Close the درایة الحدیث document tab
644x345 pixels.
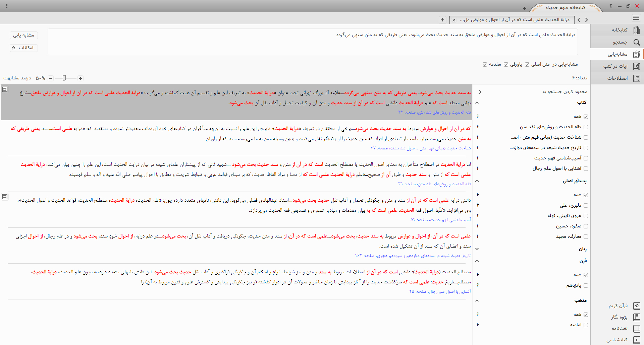(x=454, y=20)
